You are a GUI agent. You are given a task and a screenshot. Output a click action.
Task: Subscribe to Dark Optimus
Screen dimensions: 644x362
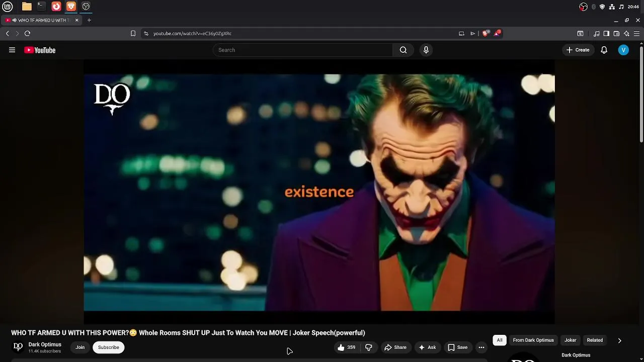click(109, 347)
